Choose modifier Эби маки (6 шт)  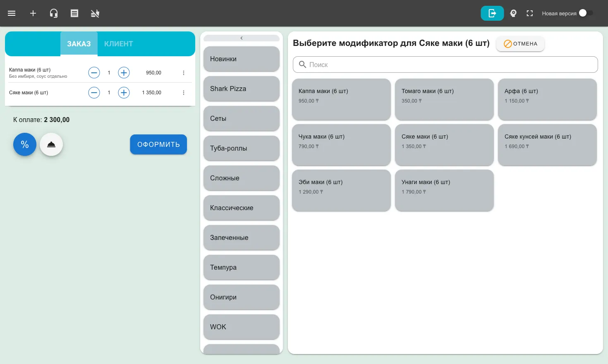click(341, 190)
